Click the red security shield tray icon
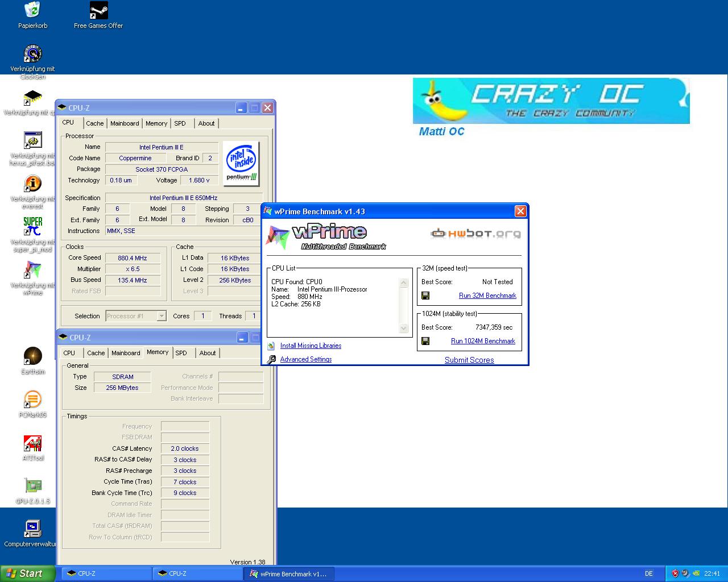This screenshot has height=582, width=728. [675, 573]
